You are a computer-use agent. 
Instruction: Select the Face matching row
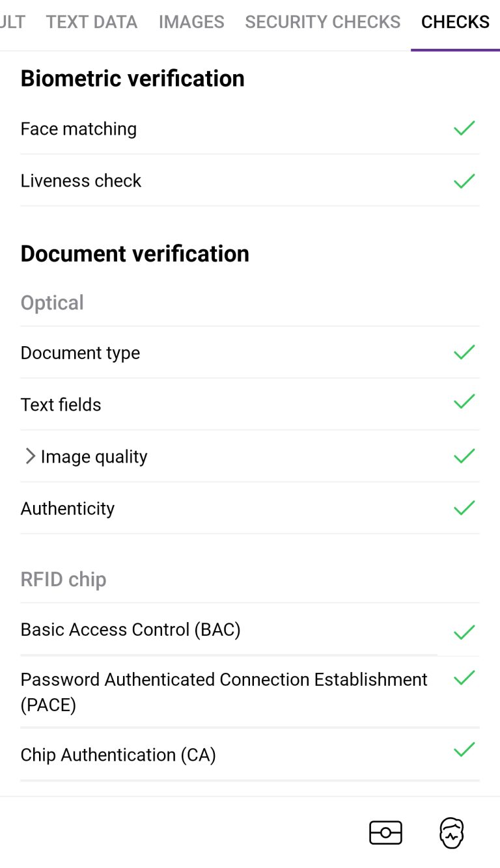250,129
